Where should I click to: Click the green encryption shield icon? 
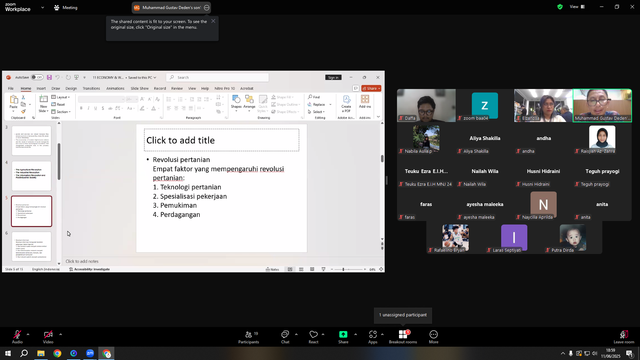click(560, 7)
